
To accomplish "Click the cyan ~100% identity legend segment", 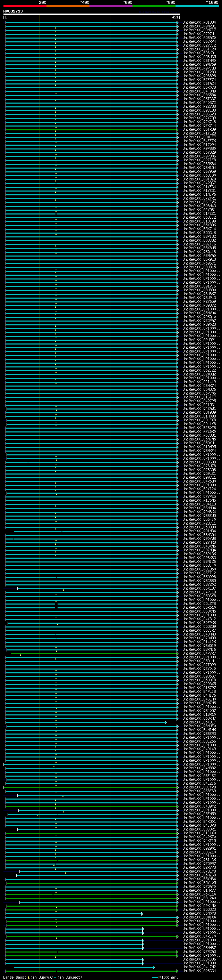I will coord(197,6).
